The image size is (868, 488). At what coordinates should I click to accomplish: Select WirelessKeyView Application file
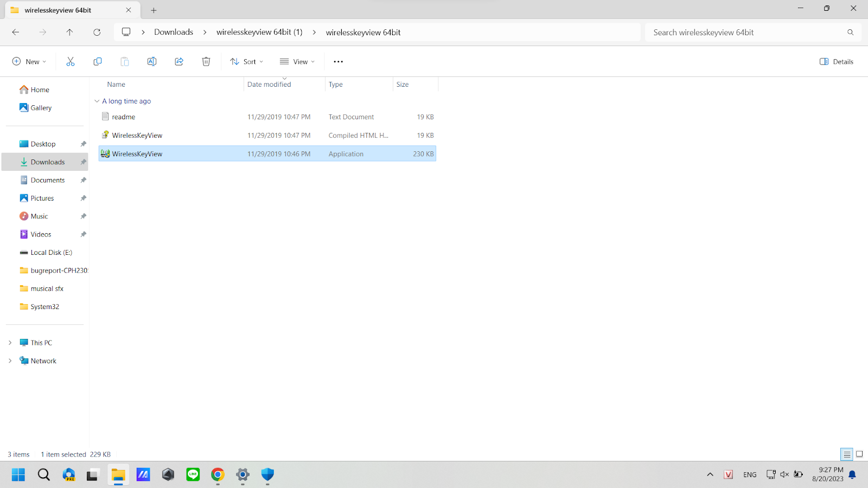267,154
